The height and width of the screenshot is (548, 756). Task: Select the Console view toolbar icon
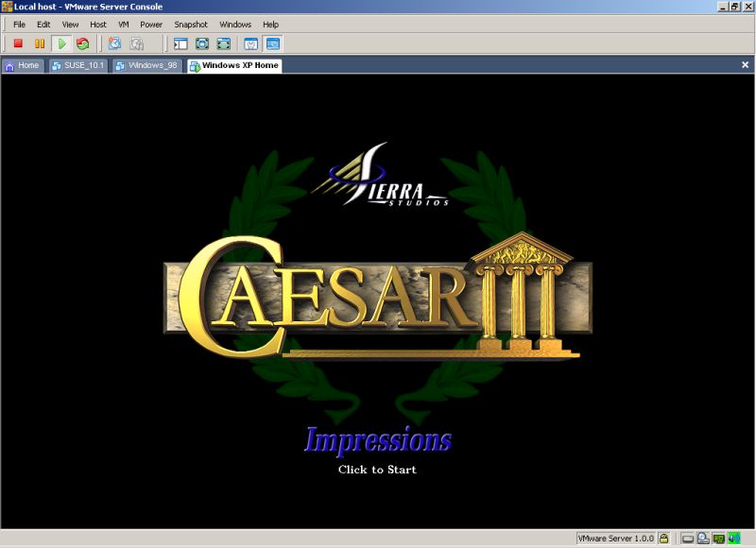[x=273, y=43]
